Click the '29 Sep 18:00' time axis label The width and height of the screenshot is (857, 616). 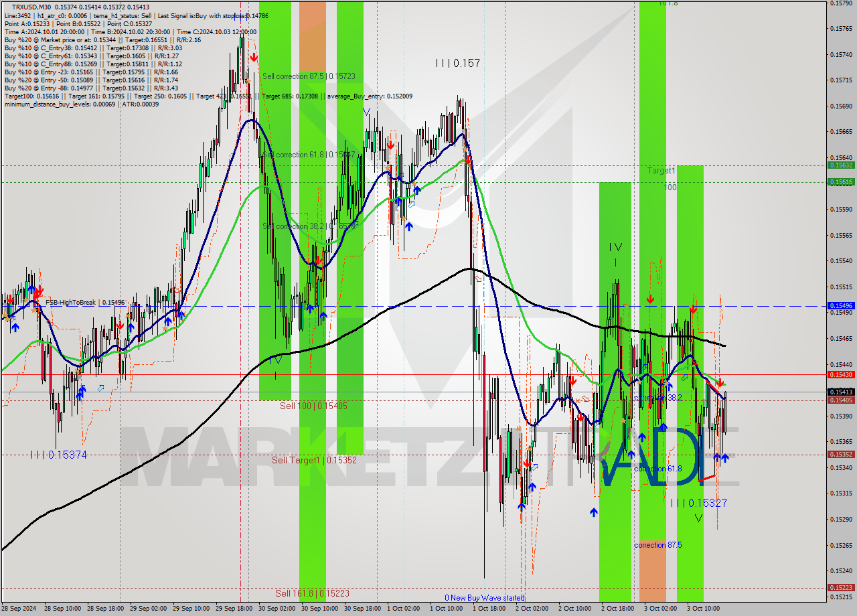234,609
